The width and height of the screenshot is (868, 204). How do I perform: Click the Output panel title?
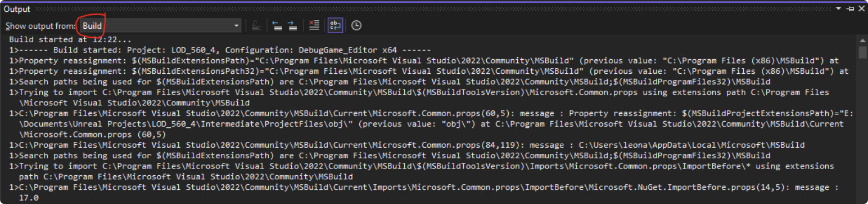pyautogui.click(x=17, y=9)
